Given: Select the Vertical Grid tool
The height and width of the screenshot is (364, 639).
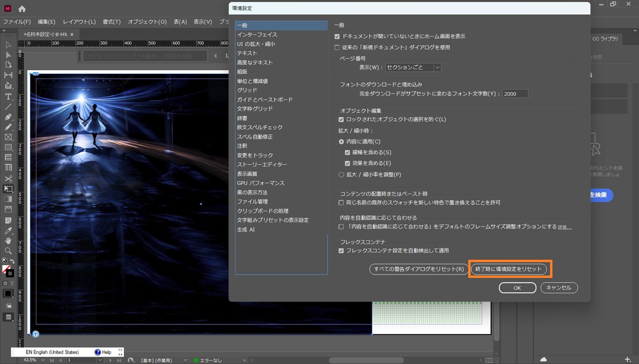Looking at the screenshot, I should pos(8,167).
